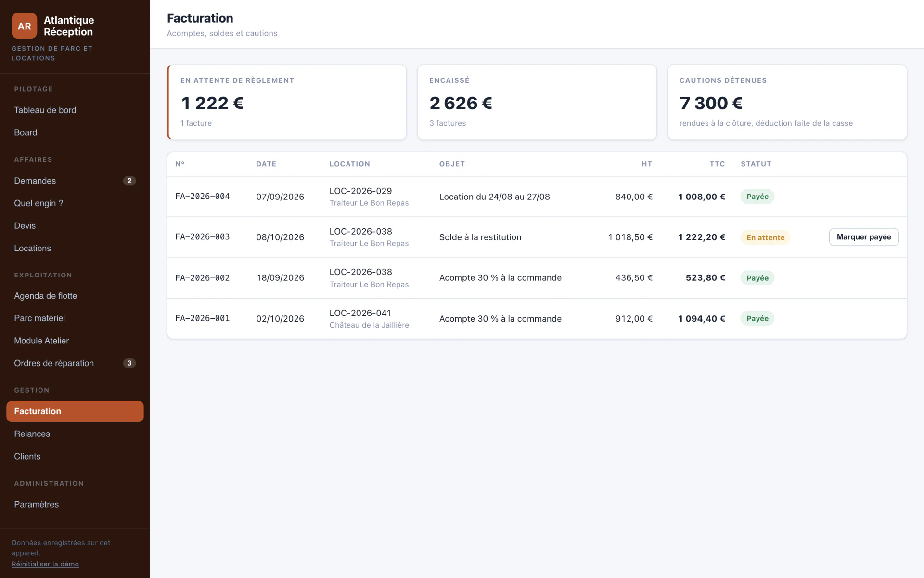Click the Encaissé summary card
This screenshot has height=578, width=924.
pos(537,102)
